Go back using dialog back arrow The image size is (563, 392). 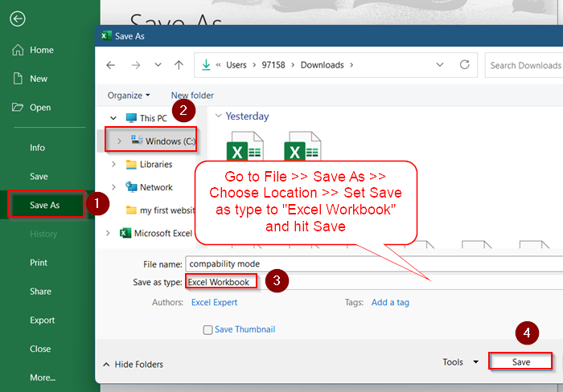pos(111,65)
